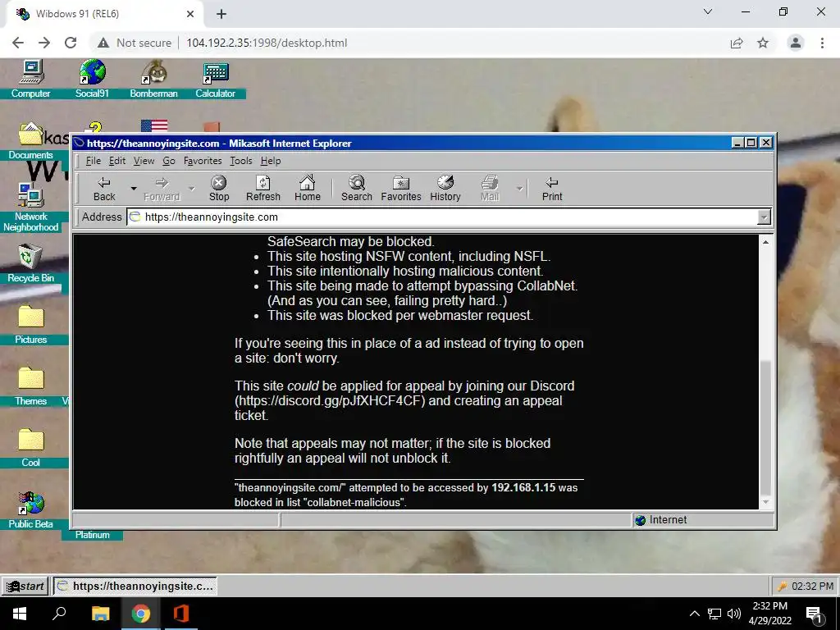The height and width of the screenshot is (630, 840).
Task: Open the File menu
Action: 94,161
